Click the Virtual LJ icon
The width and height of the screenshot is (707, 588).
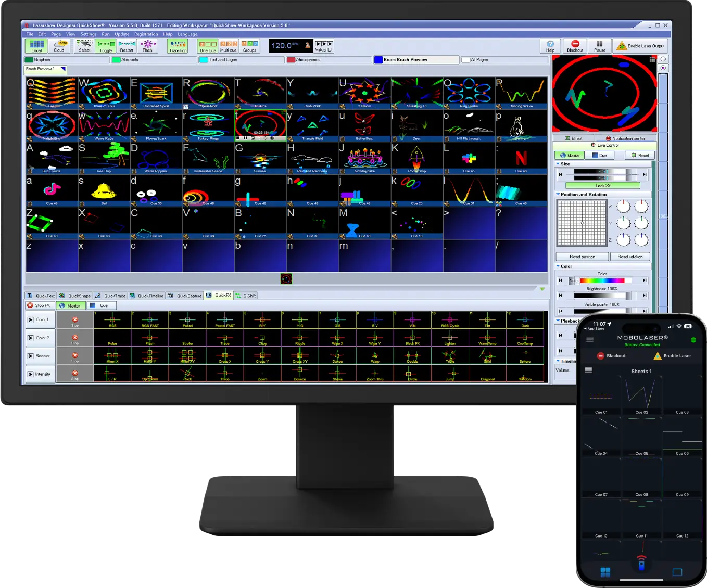(323, 46)
